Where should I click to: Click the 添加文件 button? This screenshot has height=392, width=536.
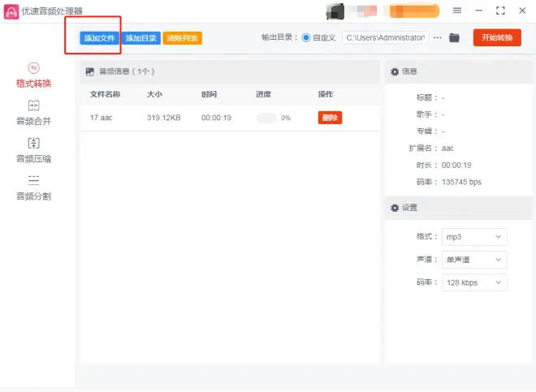coord(100,38)
